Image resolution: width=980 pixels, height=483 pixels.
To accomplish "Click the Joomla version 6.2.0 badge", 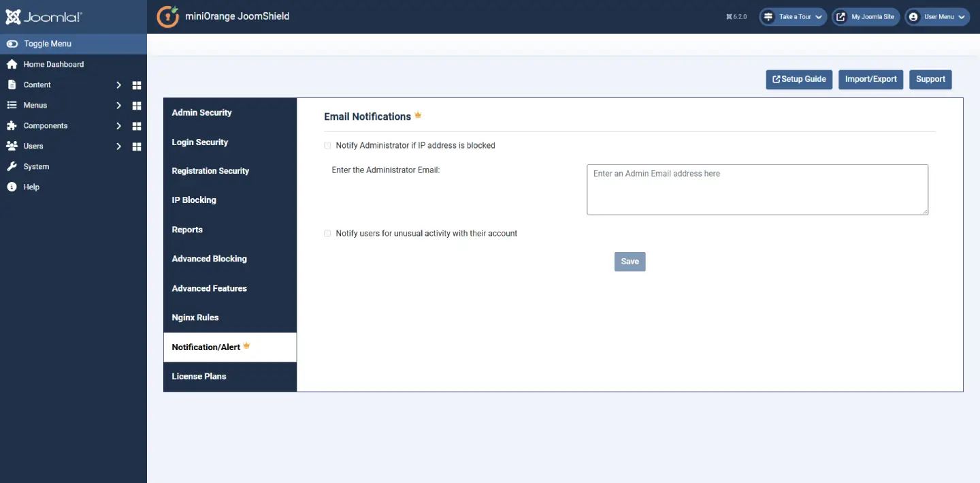I will pyautogui.click(x=736, y=16).
